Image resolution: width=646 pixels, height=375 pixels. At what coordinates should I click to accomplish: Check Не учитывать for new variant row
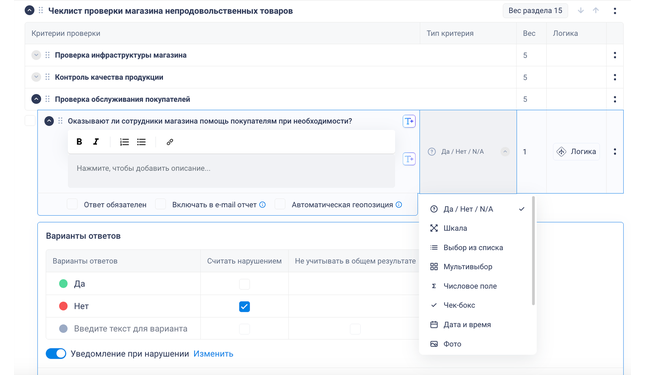(x=355, y=328)
